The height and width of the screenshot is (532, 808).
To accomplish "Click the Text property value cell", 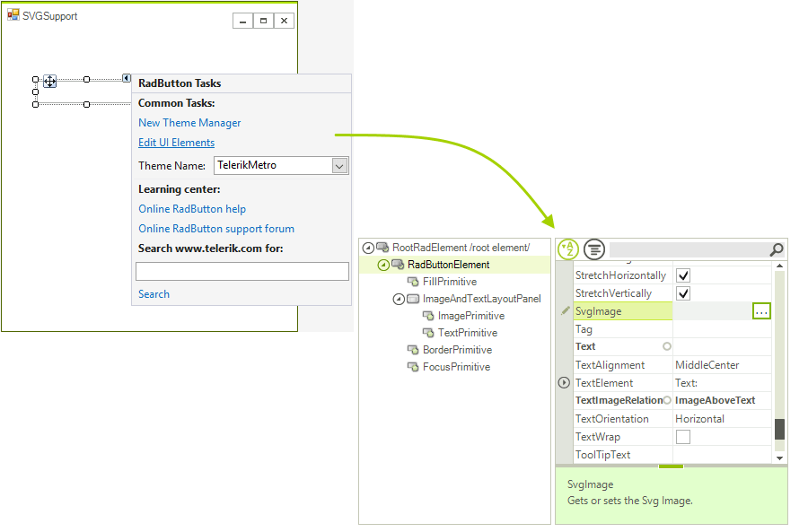I will [x=722, y=346].
